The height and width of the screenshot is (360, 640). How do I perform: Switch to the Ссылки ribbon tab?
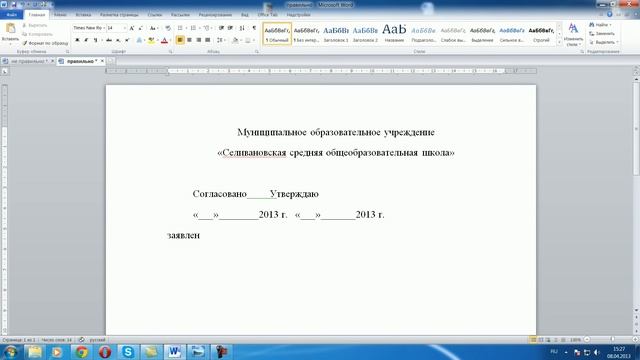click(x=155, y=15)
